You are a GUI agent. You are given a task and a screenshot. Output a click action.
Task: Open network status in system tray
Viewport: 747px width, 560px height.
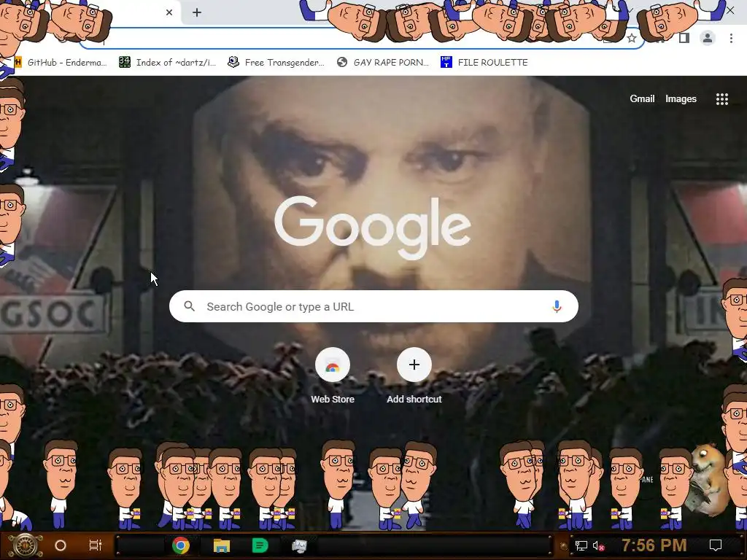(x=581, y=545)
